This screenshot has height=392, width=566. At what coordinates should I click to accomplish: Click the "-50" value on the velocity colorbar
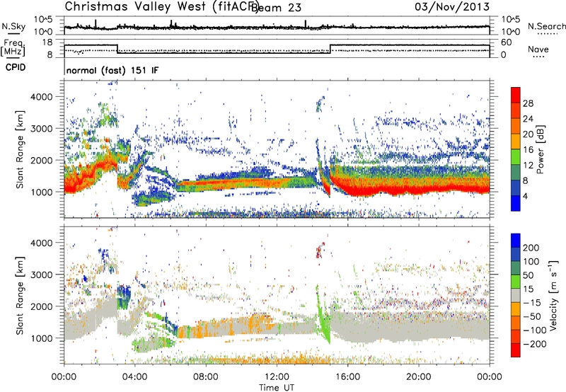pyautogui.click(x=533, y=316)
